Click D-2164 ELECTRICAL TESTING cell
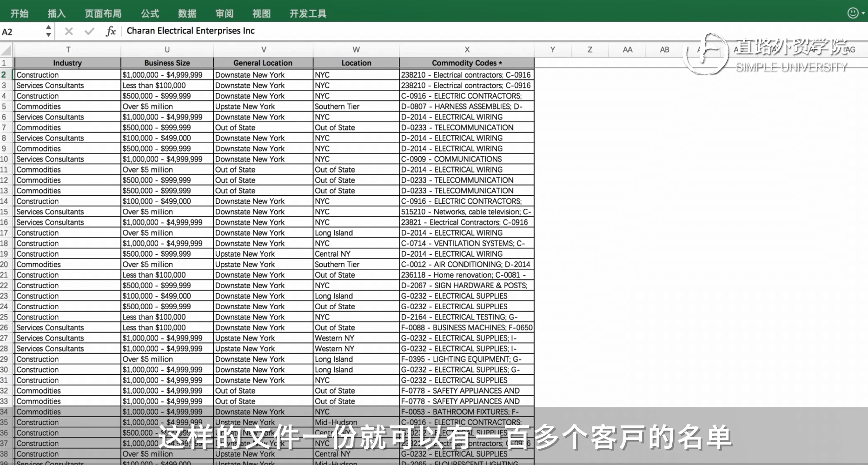 click(x=467, y=317)
